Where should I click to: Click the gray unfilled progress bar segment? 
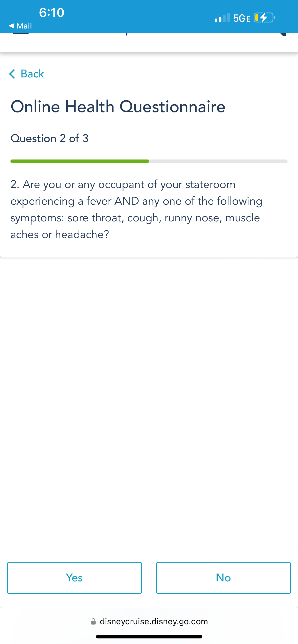pyautogui.click(x=218, y=161)
